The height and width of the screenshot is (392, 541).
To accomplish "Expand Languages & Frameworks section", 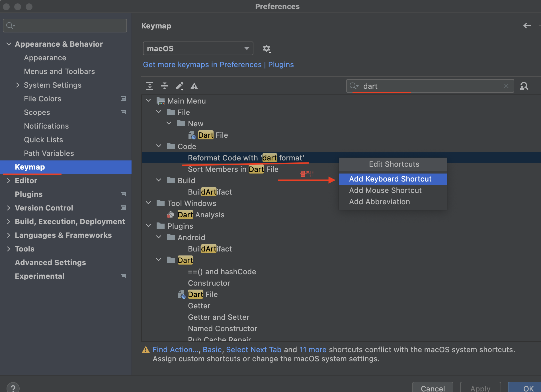I will tap(9, 235).
